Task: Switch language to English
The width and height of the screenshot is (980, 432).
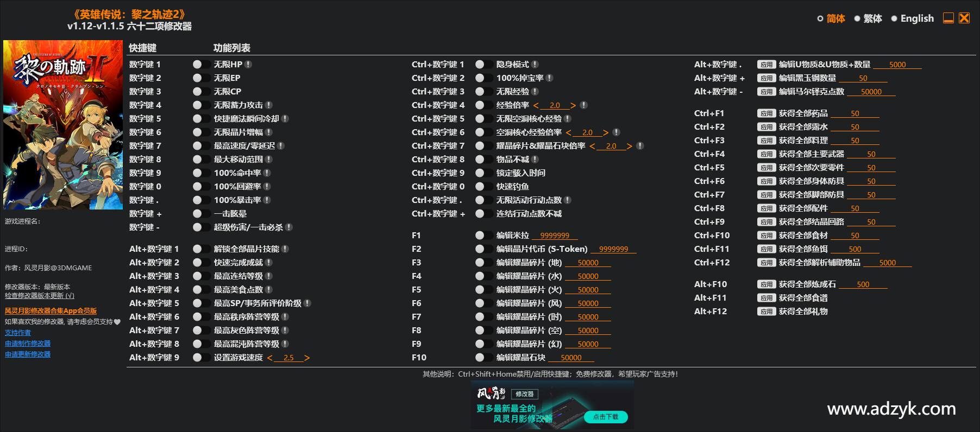Action: click(x=912, y=18)
